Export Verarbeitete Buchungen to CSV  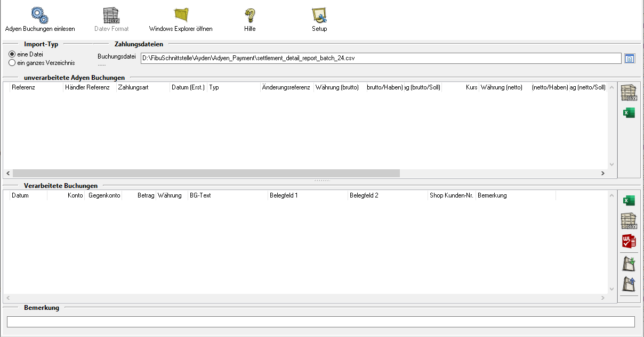(629, 221)
